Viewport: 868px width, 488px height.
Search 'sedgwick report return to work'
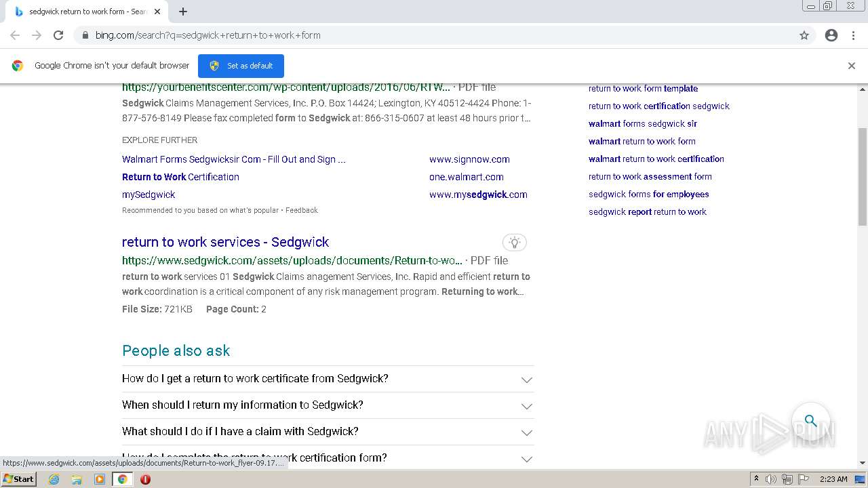click(x=648, y=211)
